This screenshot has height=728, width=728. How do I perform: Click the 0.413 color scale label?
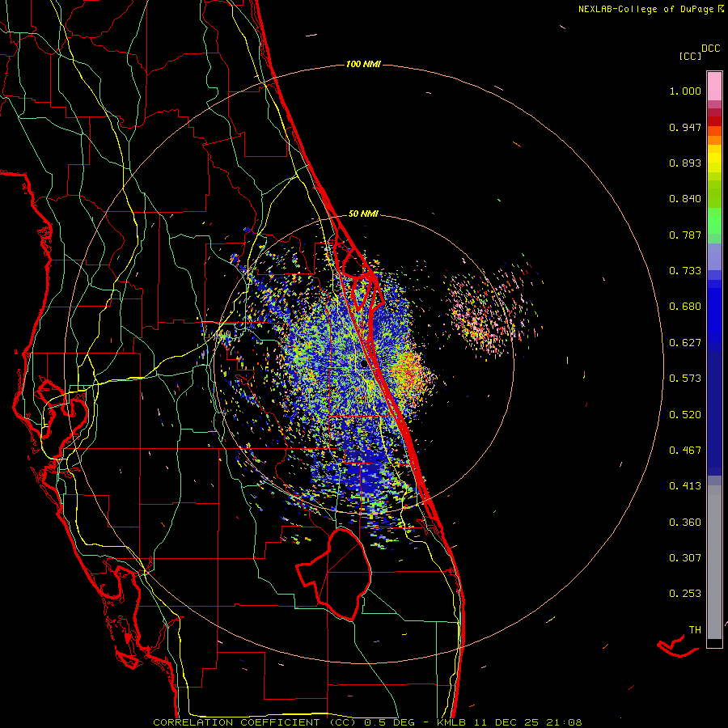pos(685,486)
